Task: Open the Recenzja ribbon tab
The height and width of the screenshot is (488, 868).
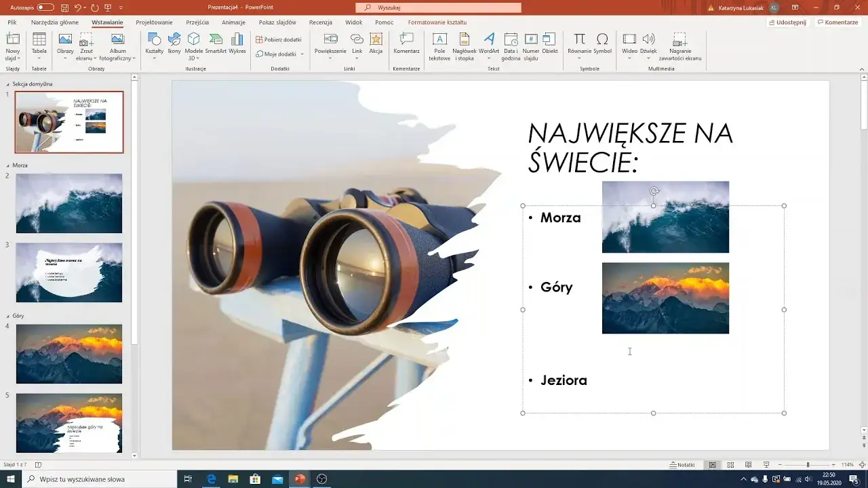Action: coord(321,22)
